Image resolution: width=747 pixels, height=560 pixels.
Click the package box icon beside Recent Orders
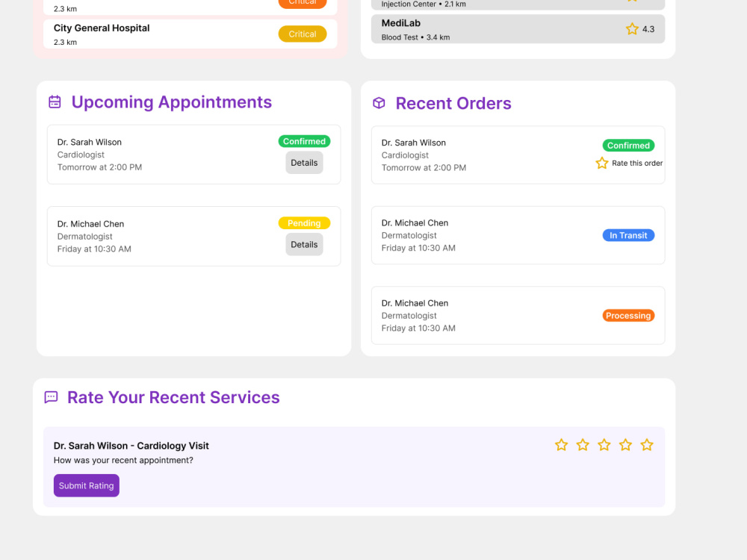pos(379,103)
